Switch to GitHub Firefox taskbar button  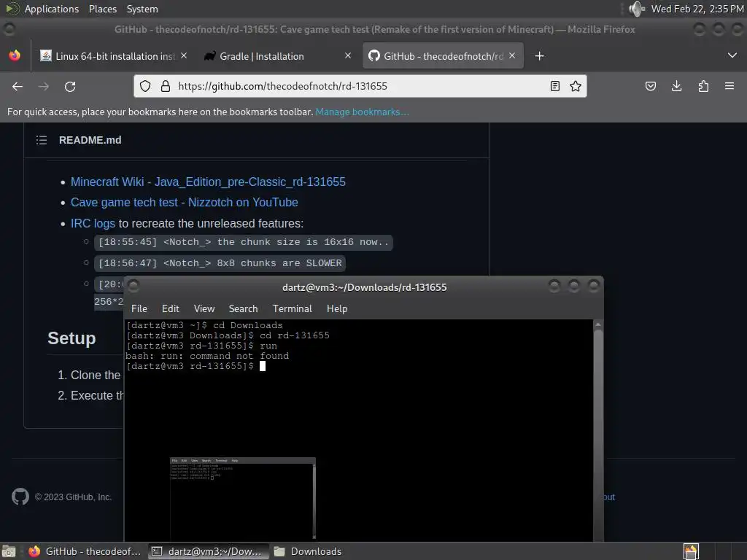coord(85,551)
